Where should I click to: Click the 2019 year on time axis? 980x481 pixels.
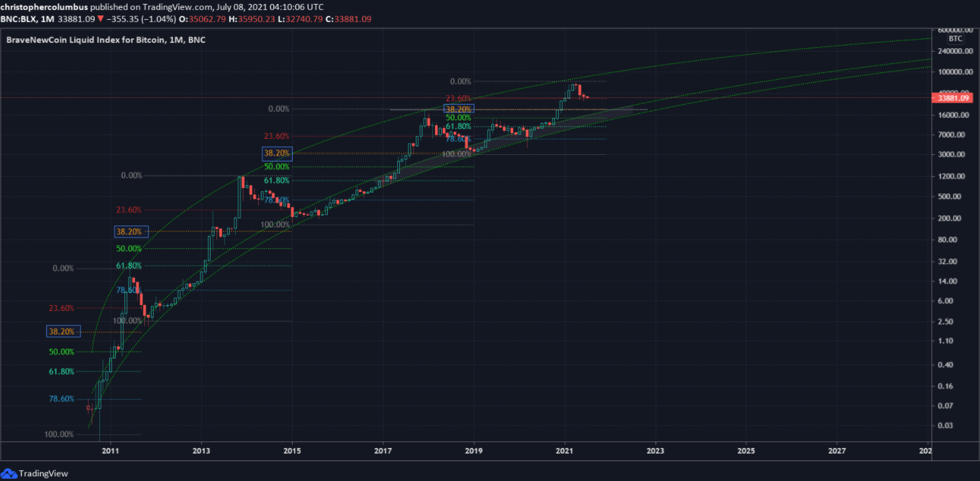[x=473, y=451]
